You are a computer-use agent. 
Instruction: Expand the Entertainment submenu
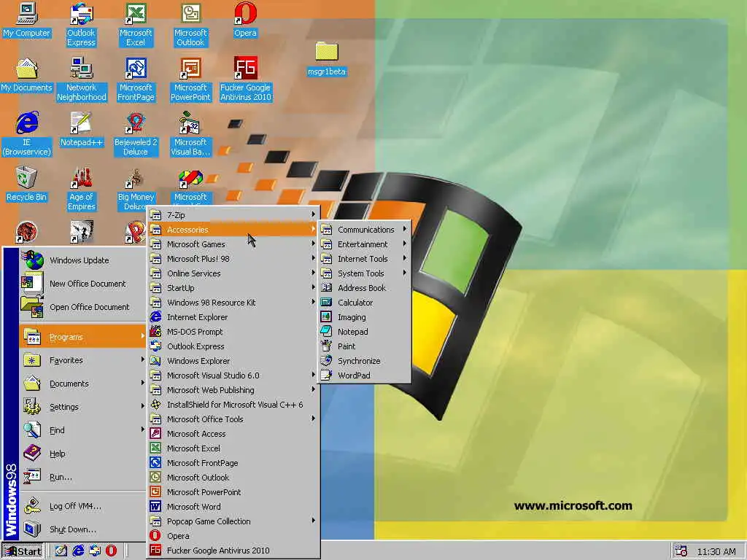[365, 244]
